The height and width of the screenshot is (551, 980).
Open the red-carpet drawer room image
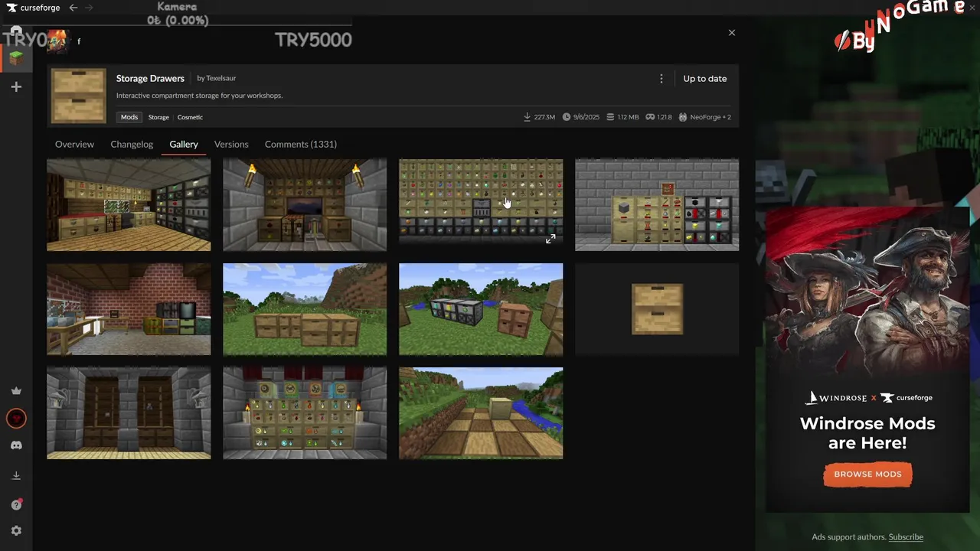pos(129,205)
